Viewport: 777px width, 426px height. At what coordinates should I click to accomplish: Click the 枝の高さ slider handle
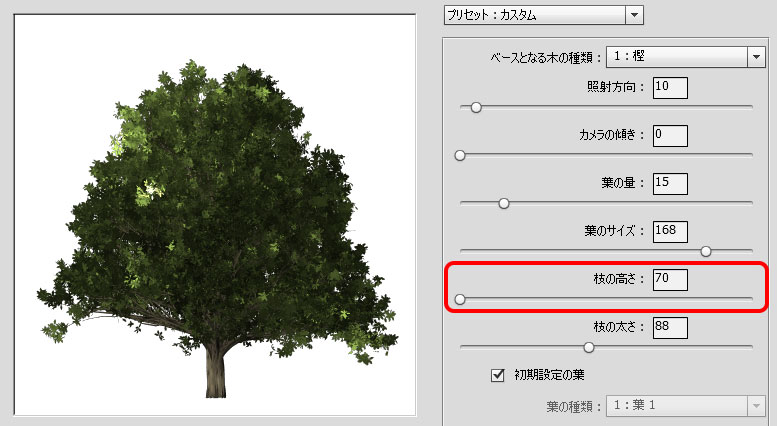[460, 299]
